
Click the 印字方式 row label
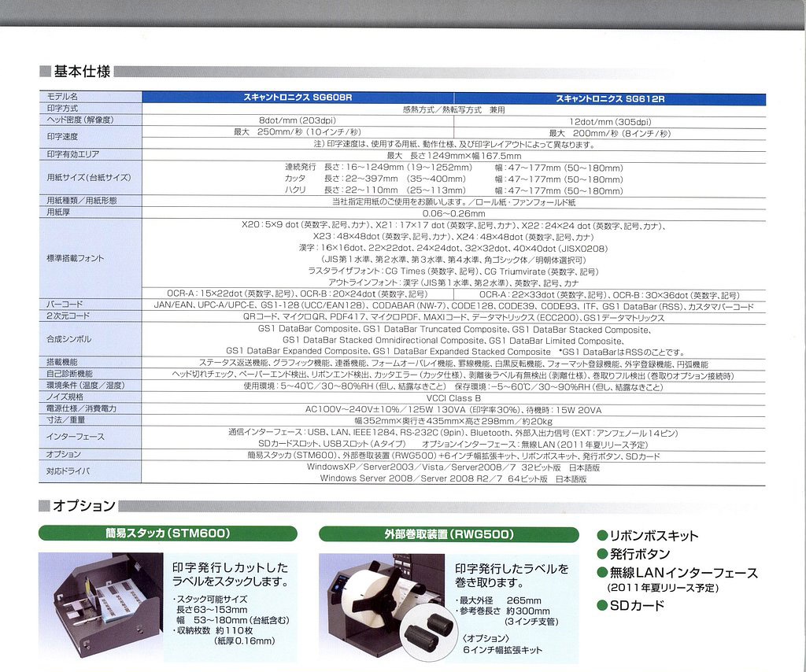[x=62, y=109]
